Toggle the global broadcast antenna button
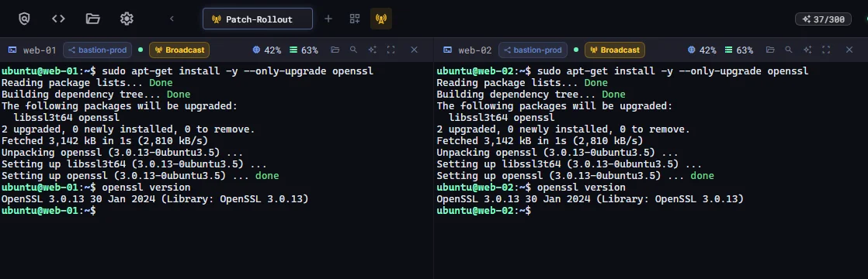Viewport: 868px width, 279px height. [381, 19]
